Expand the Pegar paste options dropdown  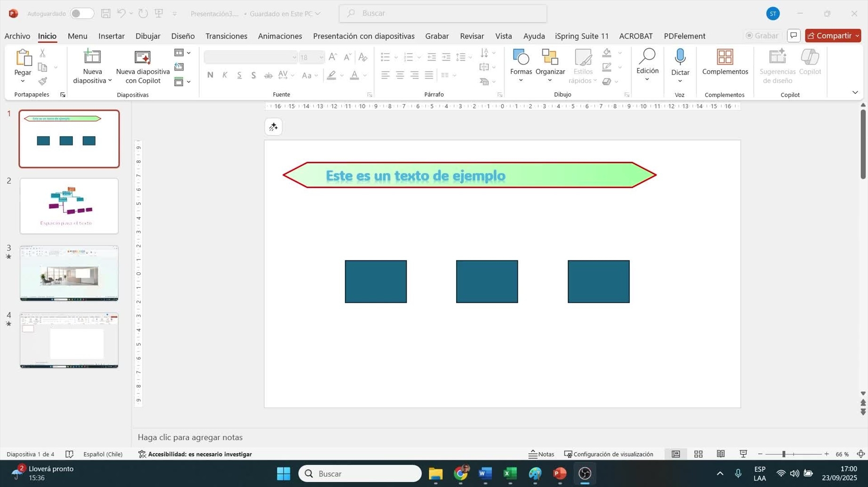coord(23,81)
